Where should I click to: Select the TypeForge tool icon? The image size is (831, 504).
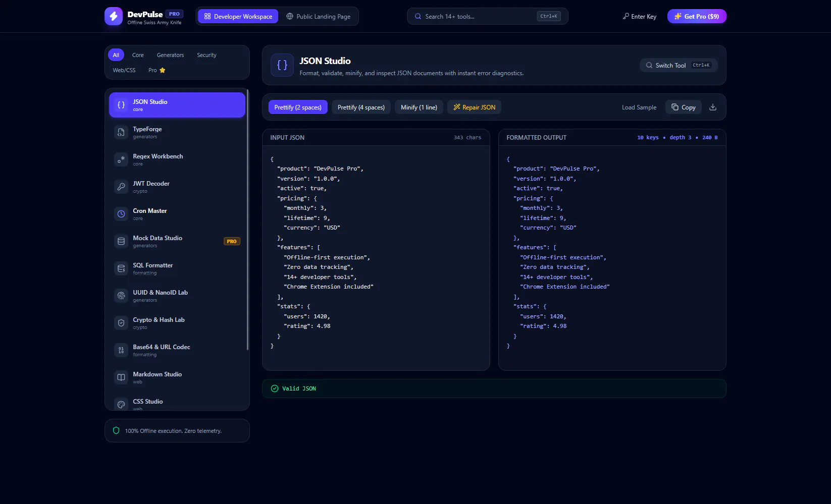tap(121, 132)
